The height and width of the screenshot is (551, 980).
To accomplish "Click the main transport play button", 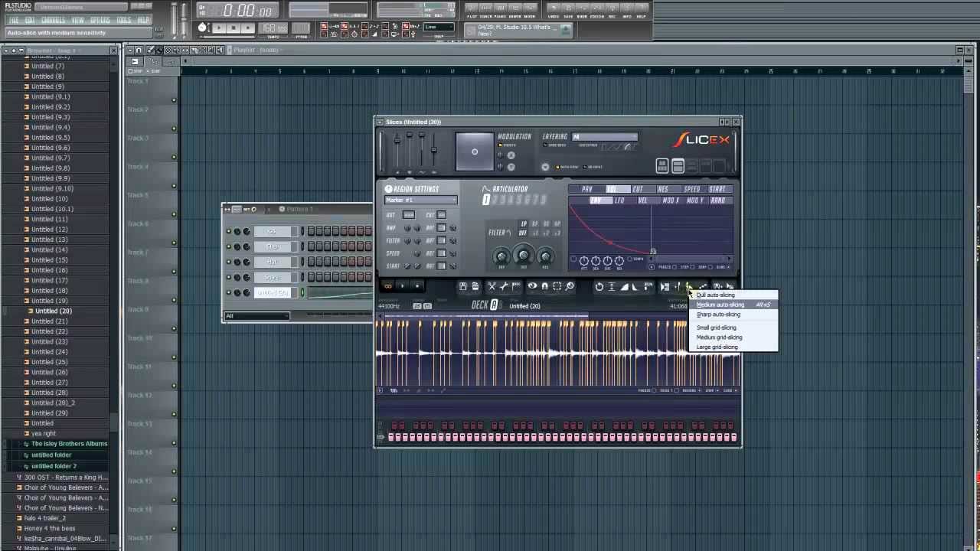I will coord(219,28).
